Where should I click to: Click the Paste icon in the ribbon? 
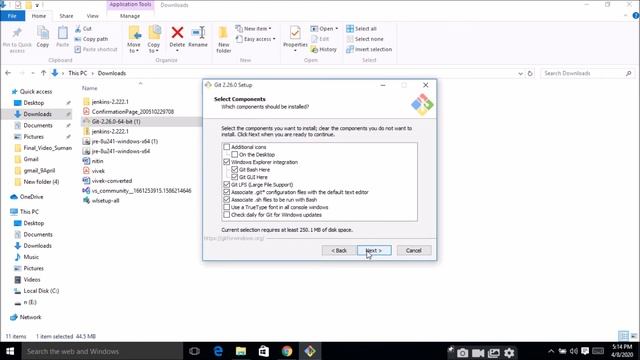tap(62, 33)
